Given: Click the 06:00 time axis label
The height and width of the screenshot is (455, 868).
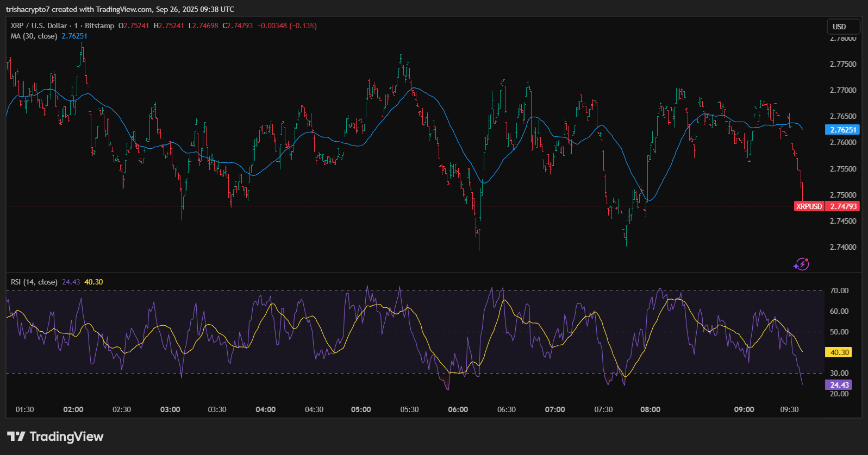Looking at the screenshot, I should tap(458, 409).
